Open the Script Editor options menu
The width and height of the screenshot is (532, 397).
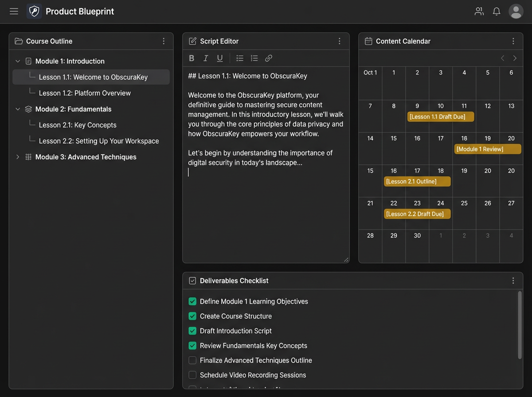click(340, 41)
